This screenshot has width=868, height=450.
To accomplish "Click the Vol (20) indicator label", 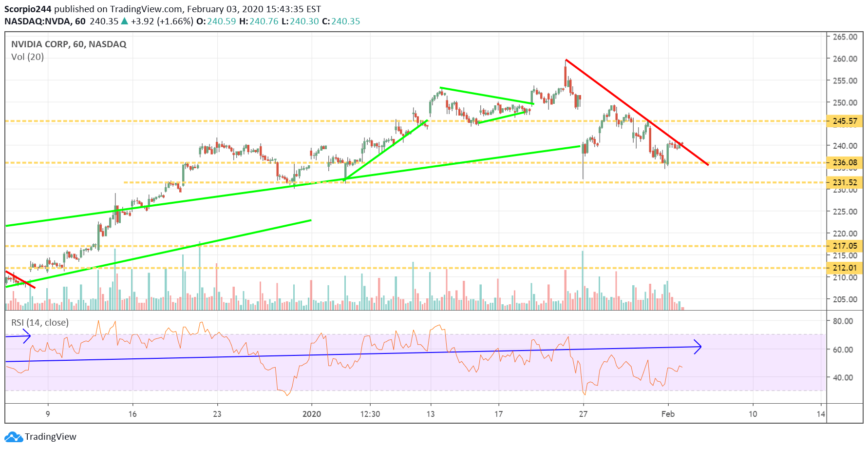I will 27,57.
